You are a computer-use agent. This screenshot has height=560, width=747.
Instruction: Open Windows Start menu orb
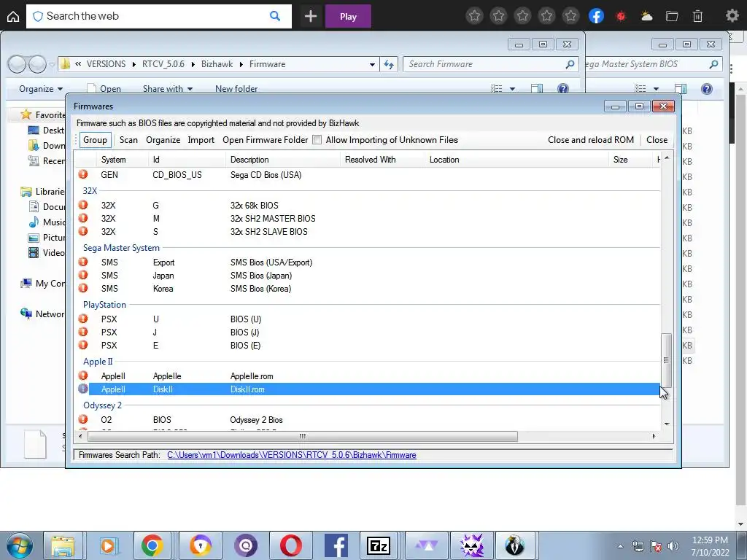click(x=19, y=545)
